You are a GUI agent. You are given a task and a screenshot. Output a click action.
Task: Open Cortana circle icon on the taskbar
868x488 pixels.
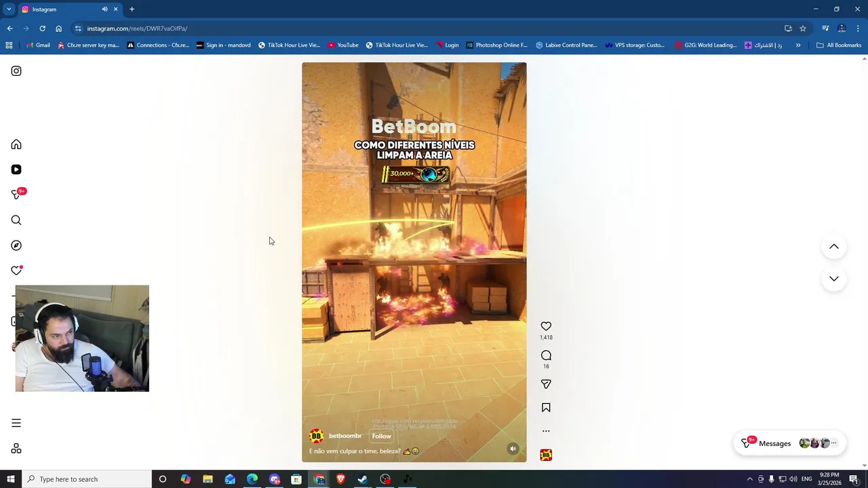[163, 479]
